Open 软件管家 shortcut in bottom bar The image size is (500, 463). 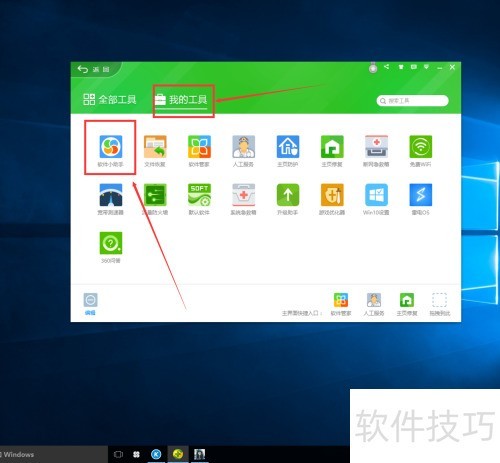341,304
